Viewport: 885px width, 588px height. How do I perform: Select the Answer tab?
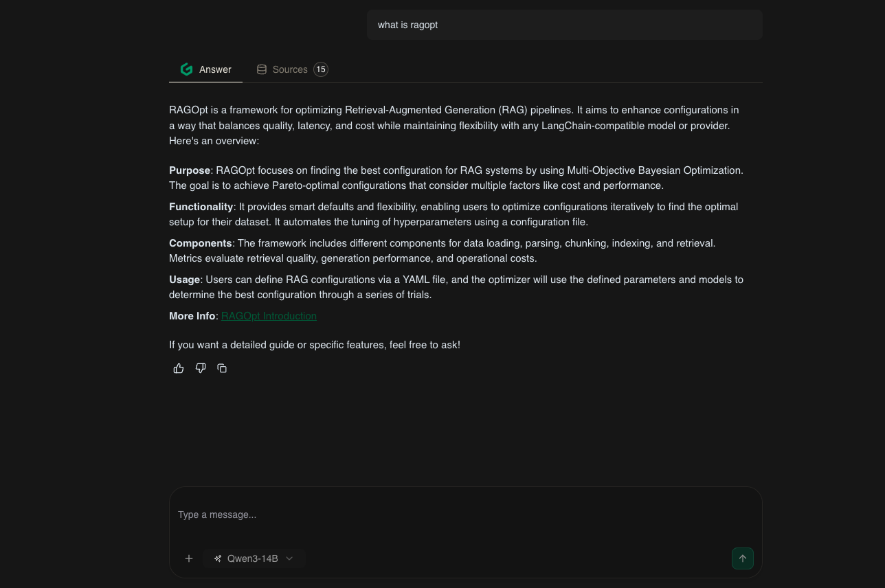pyautogui.click(x=215, y=69)
